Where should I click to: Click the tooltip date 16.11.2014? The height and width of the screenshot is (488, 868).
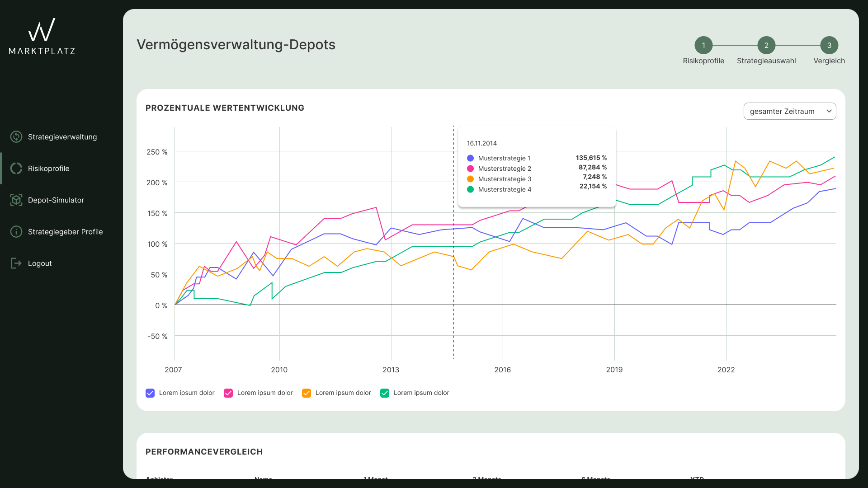coord(482,143)
